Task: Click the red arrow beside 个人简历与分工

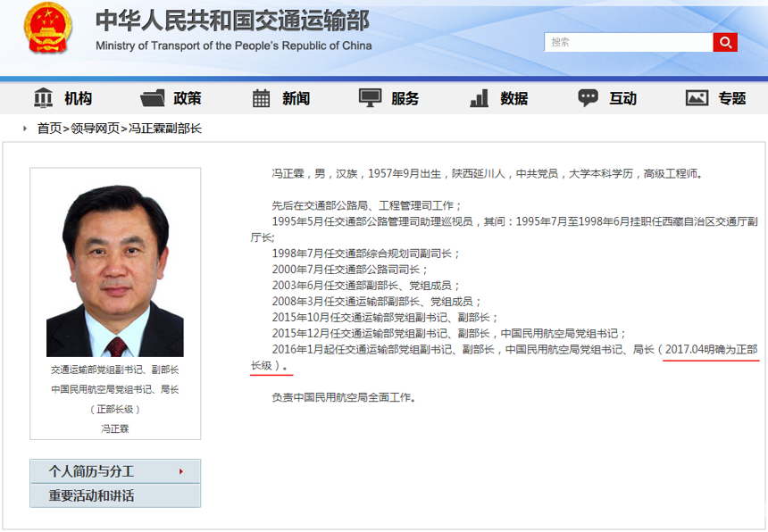Action: [x=181, y=471]
